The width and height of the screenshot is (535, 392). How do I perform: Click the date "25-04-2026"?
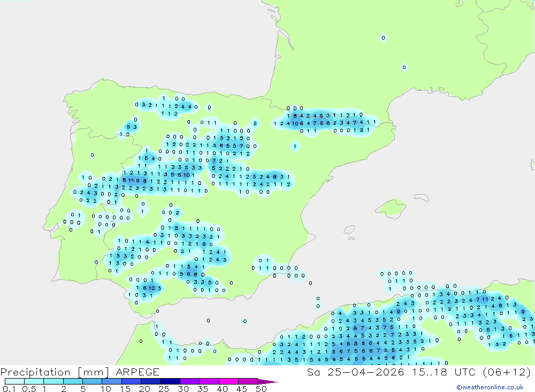(x=366, y=372)
